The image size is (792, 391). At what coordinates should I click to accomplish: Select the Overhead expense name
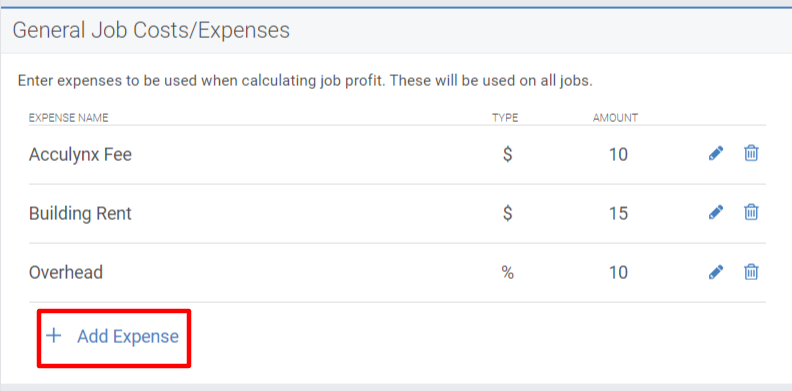(66, 272)
